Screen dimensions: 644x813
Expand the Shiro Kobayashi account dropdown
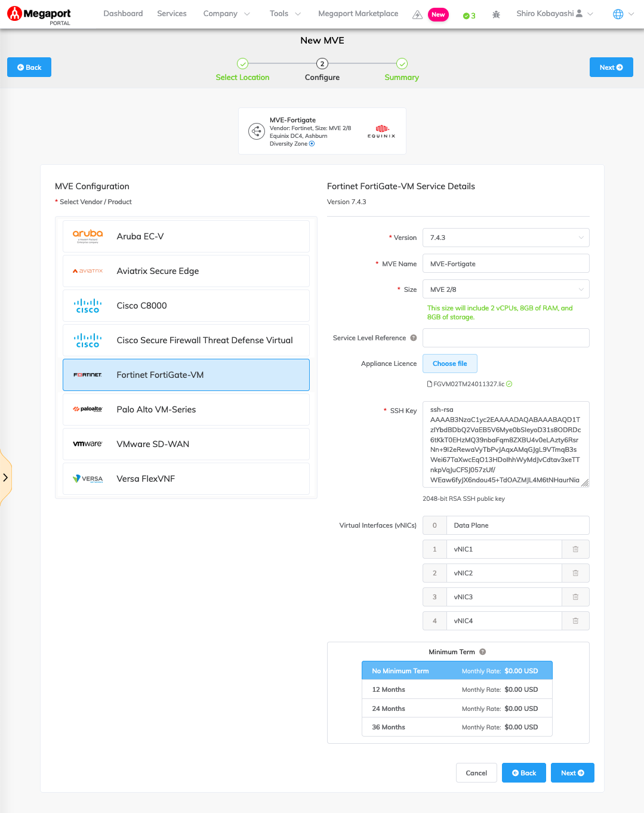(x=554, y=13)
